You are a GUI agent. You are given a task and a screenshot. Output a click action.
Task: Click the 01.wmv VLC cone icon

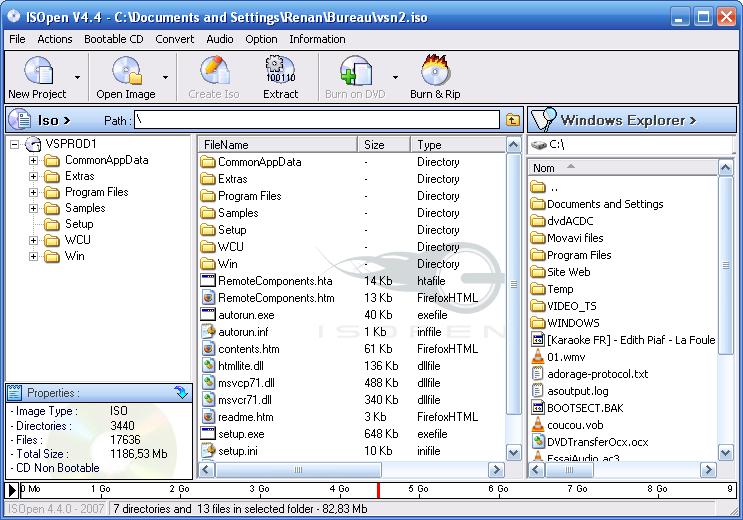click(x=538, y=356)
